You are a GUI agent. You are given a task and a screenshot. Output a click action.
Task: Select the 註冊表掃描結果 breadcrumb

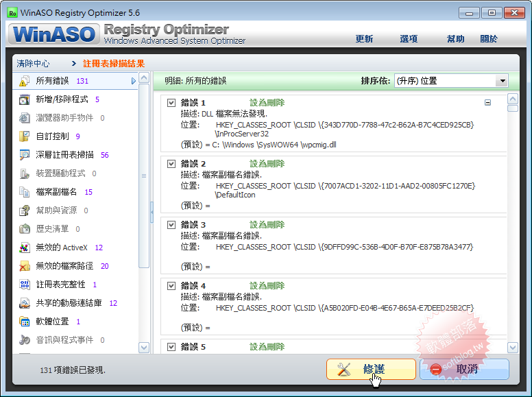114,64
